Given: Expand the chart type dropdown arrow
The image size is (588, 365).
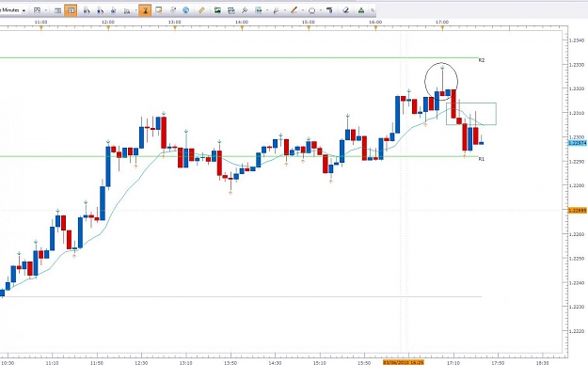Looking at the screenshot, I should (x=46, y=10).
